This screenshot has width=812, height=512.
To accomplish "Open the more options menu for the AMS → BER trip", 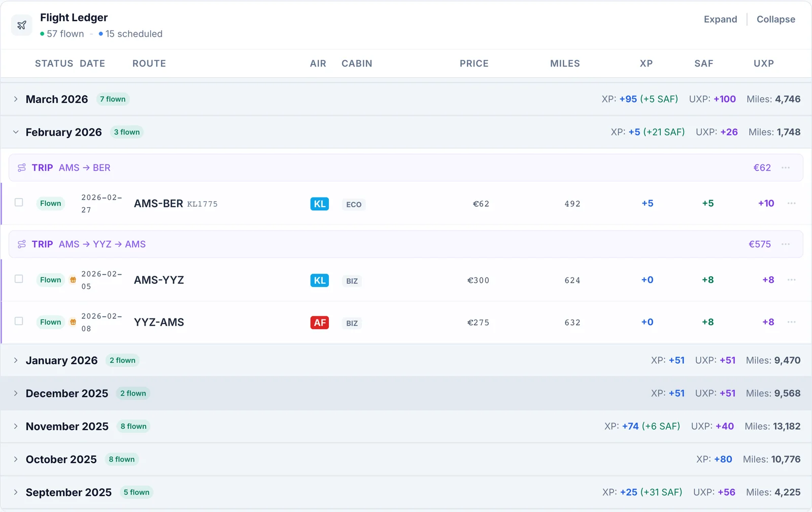I will [x=786, y=168].
